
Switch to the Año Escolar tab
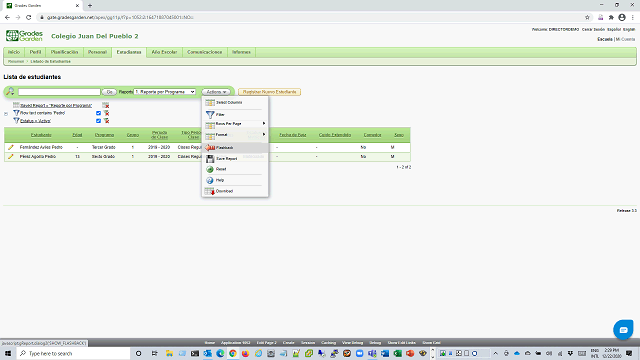tap(164, 52)
